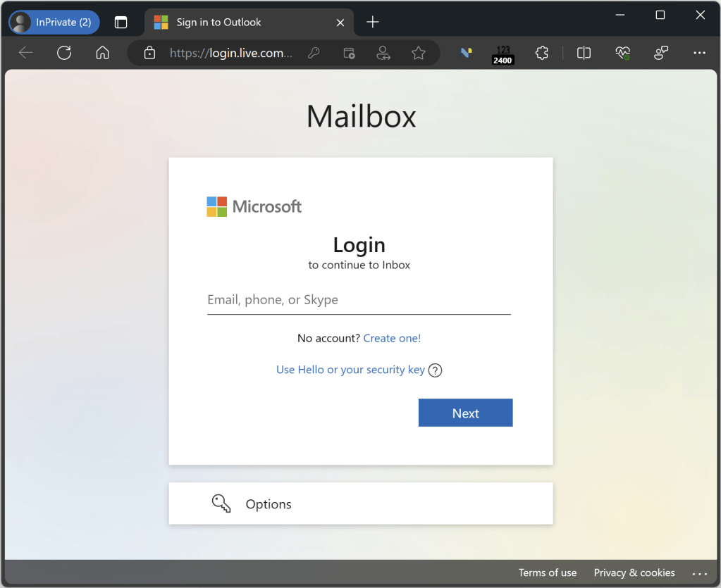Screen dimensions: 721x588
Task: Add this page to favorites
Action: tap(419, 53)
